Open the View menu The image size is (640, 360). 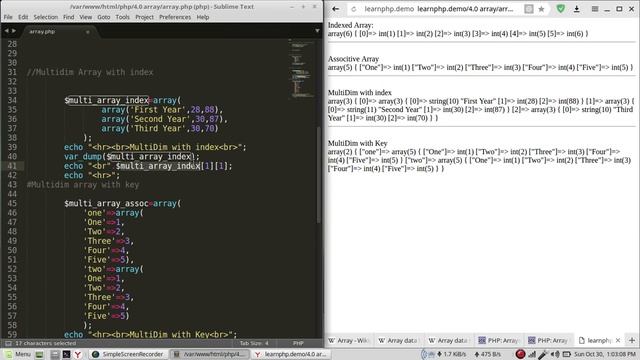(85, 17)
